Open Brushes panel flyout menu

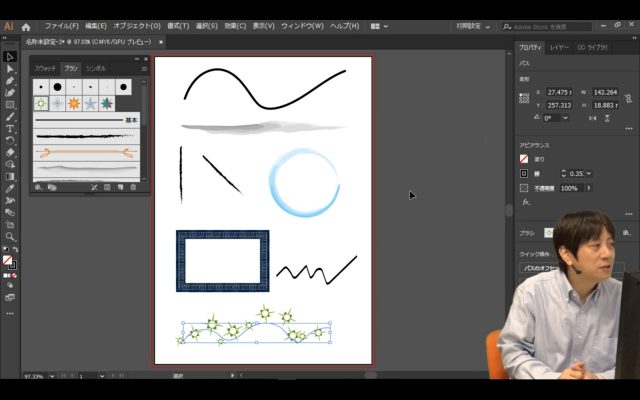point(144,69)
